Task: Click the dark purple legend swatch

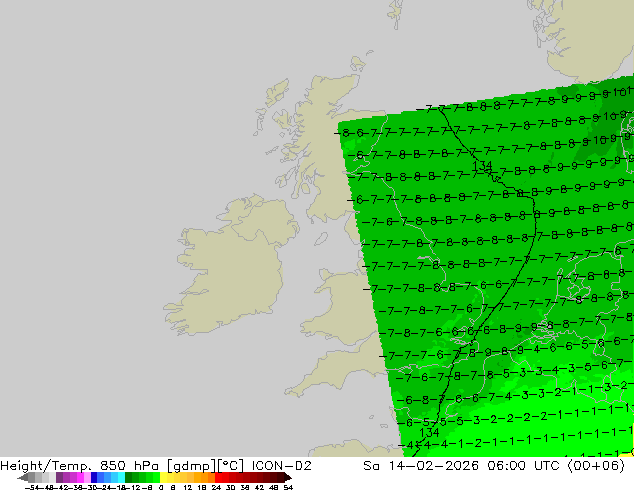Action: [59, 477]
